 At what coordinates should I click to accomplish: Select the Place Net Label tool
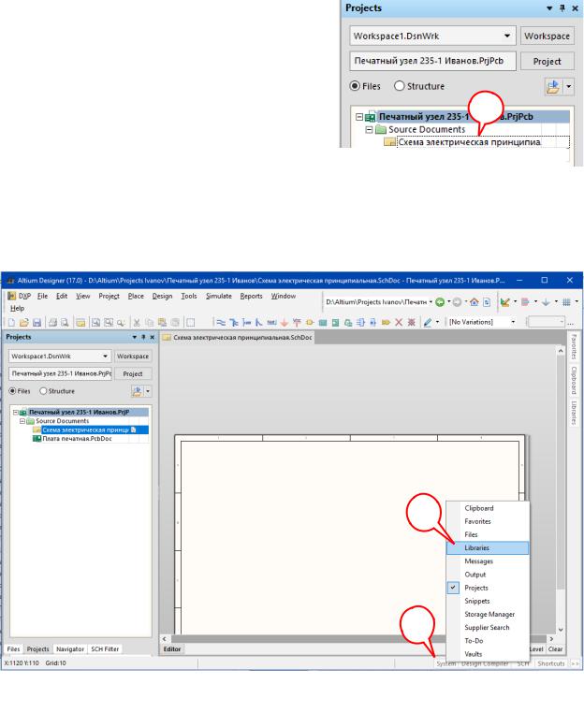(271, 322)
